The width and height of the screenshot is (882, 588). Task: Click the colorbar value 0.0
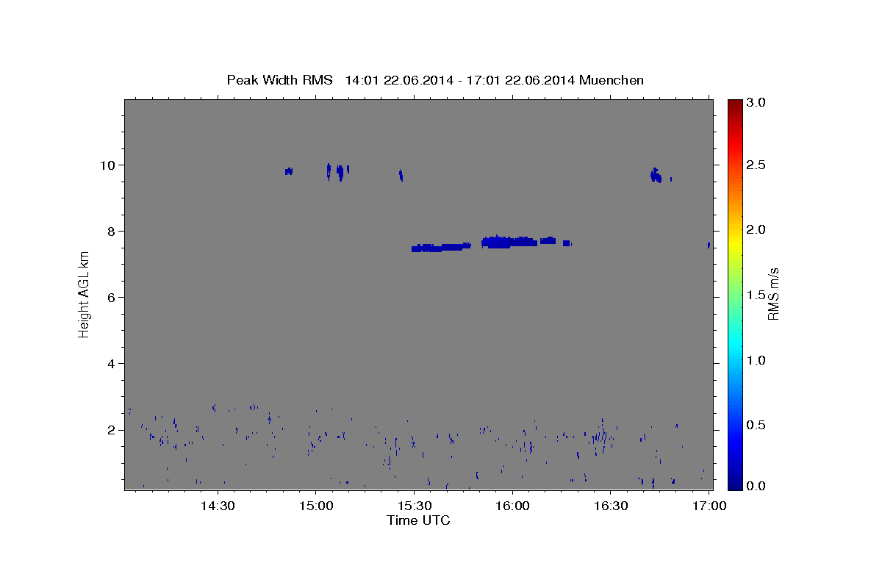(757, 486)
